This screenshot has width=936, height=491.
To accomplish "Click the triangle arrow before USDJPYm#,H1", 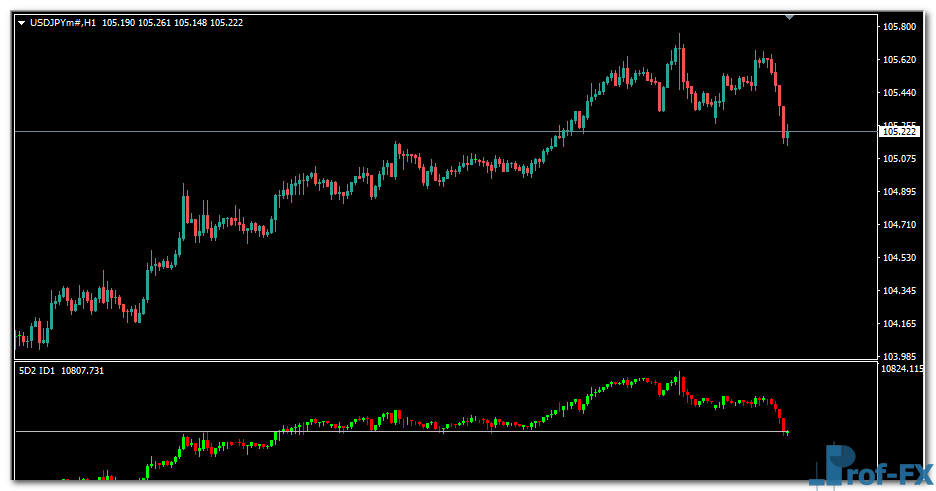I will (x=22, y=22).
